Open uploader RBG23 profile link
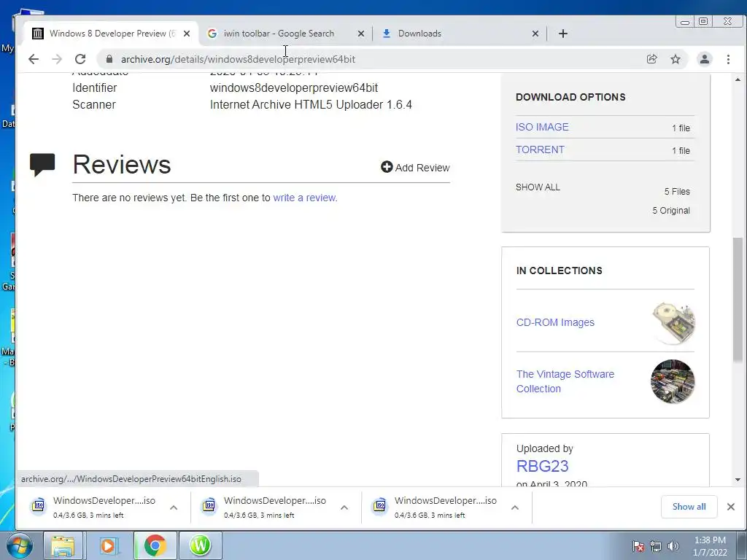 coord(542,466)
